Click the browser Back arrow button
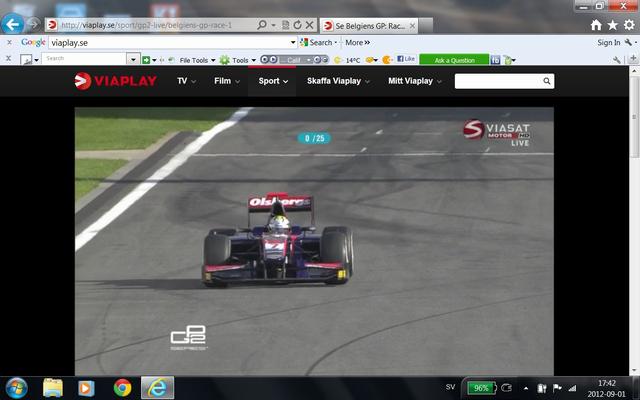 [13, 24]
